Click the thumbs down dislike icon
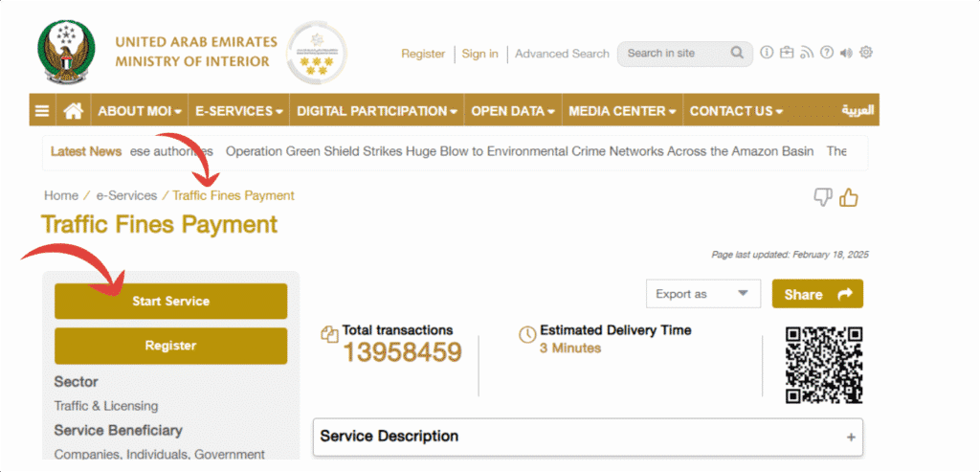 822,197
